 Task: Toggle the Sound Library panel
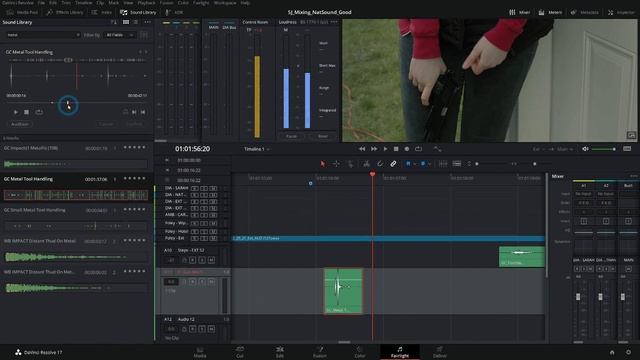[138, 12]
